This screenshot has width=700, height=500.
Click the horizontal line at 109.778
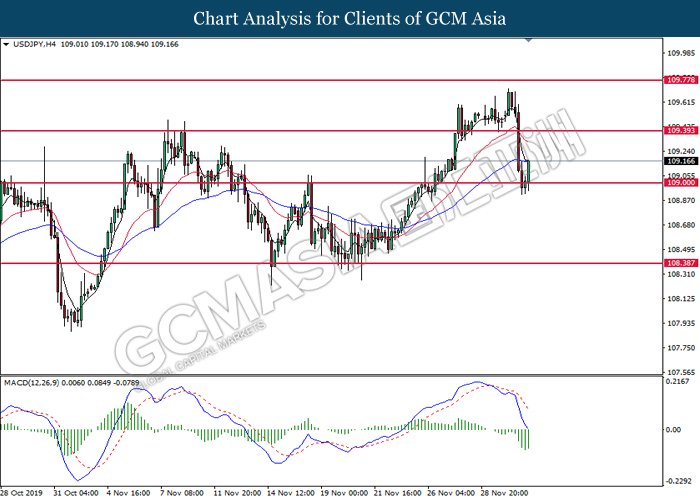pos(331,80)
